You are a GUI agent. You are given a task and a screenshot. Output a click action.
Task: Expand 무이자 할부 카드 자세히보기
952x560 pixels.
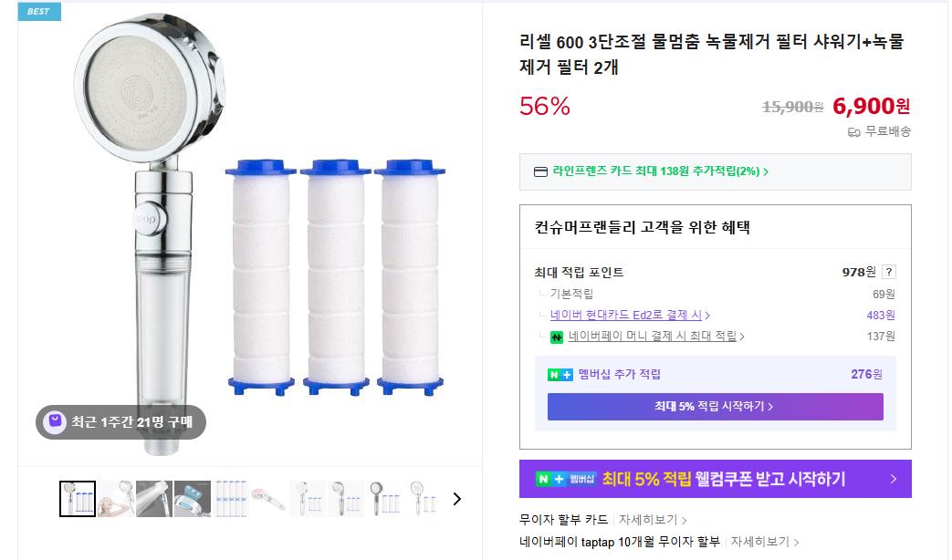[652, 520]
